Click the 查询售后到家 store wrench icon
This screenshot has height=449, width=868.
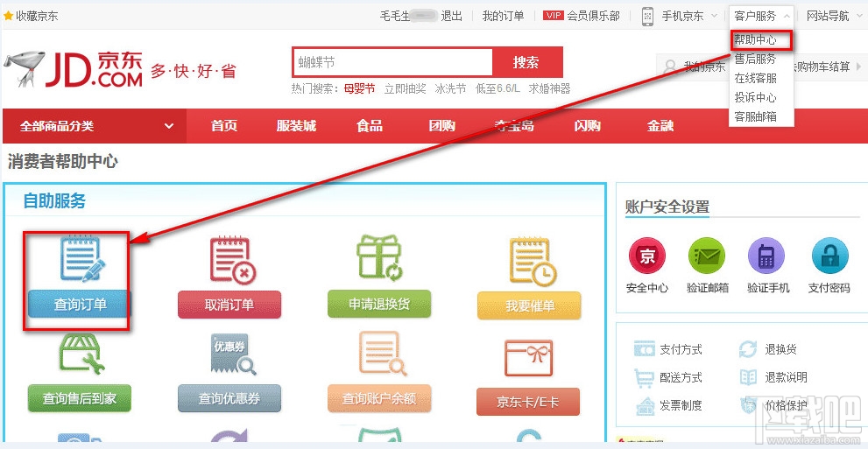pos(81,354)
